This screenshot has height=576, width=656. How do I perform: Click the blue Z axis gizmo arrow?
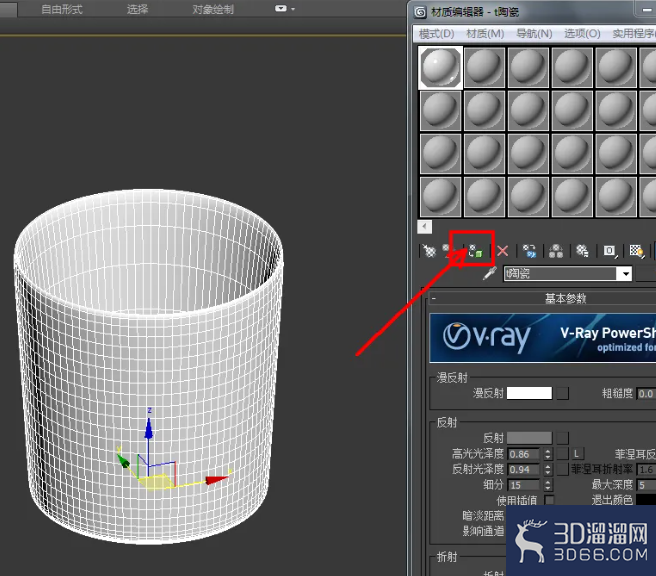pos(149,429)
